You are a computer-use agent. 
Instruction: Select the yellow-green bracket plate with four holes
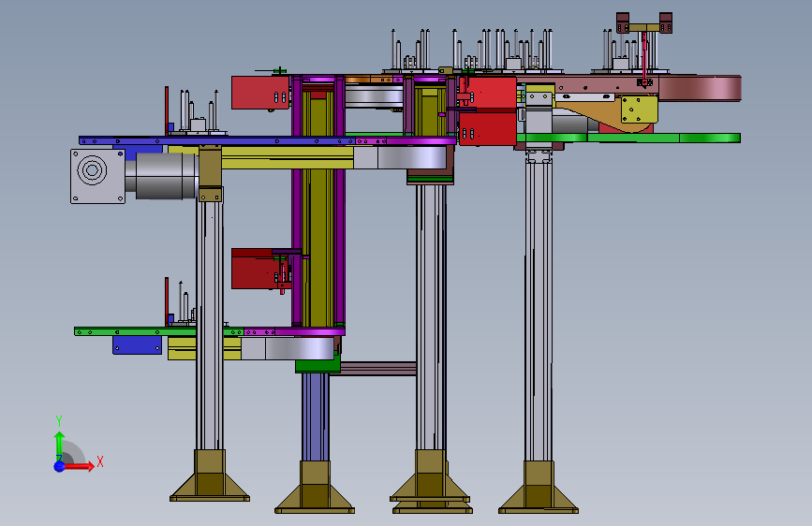pos(639,110)
